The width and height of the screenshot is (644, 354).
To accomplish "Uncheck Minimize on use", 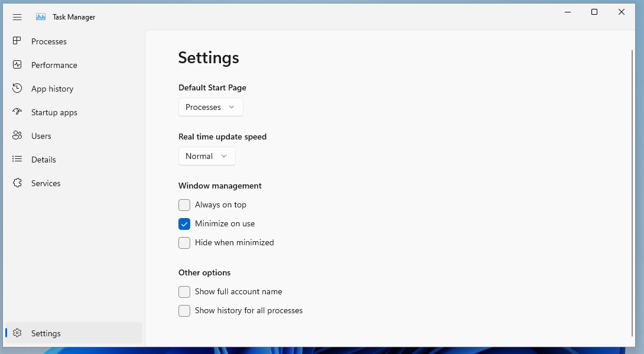I will coord(184,224).
